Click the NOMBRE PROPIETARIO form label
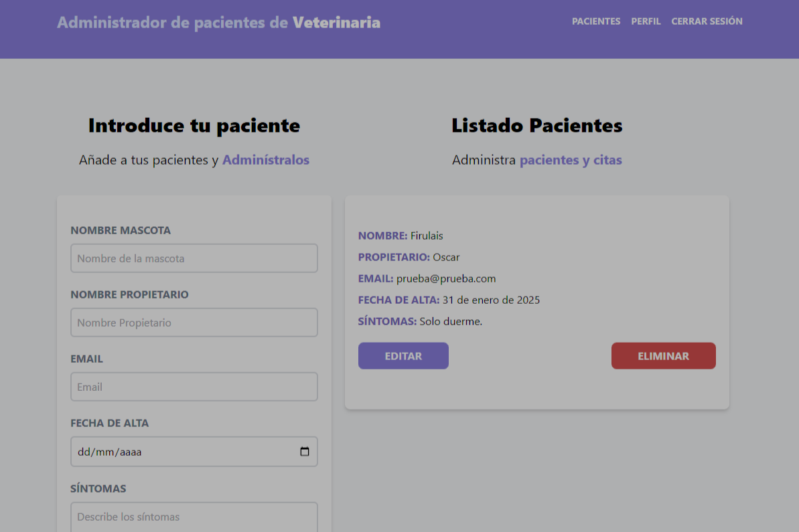 click(x=129, y=294)
